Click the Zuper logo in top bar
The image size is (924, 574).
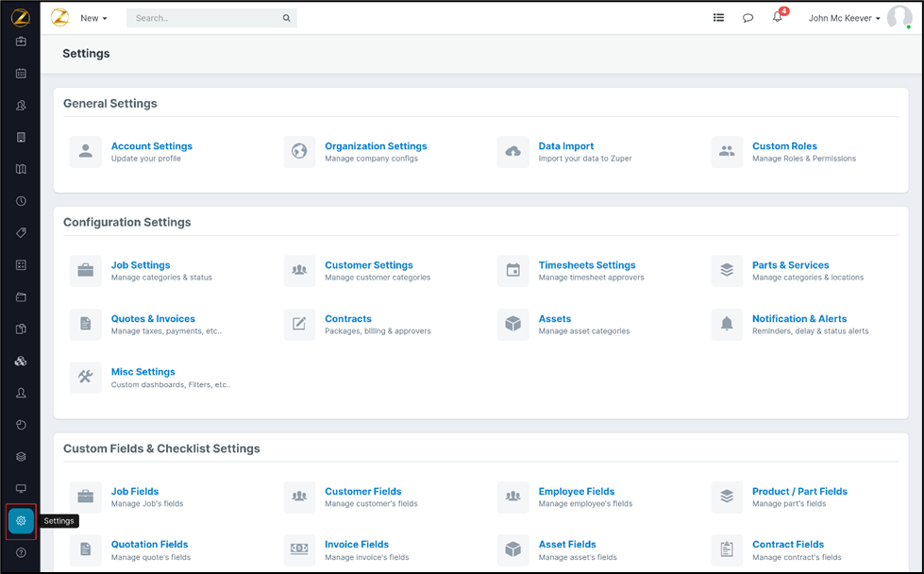59,18
